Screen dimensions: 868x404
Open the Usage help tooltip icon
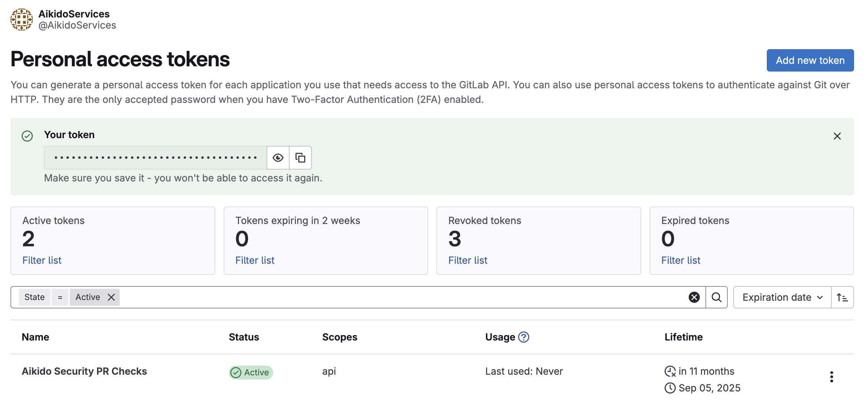[523, 337]
